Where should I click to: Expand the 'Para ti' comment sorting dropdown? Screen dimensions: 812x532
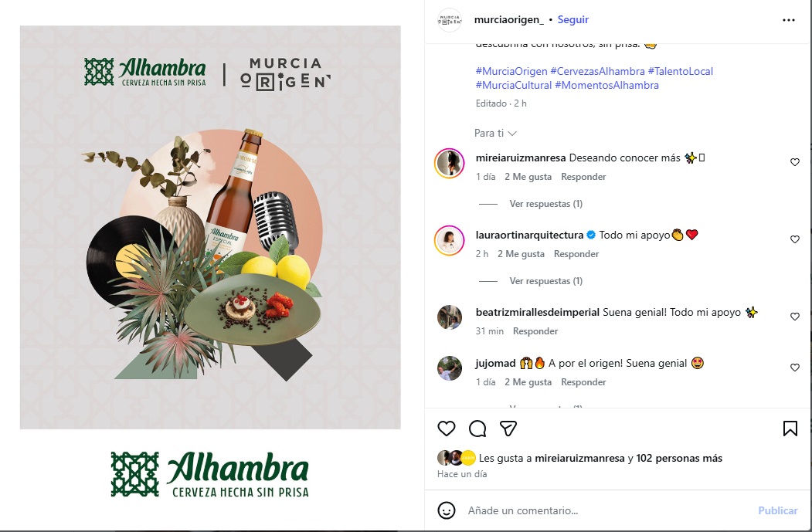495,133
